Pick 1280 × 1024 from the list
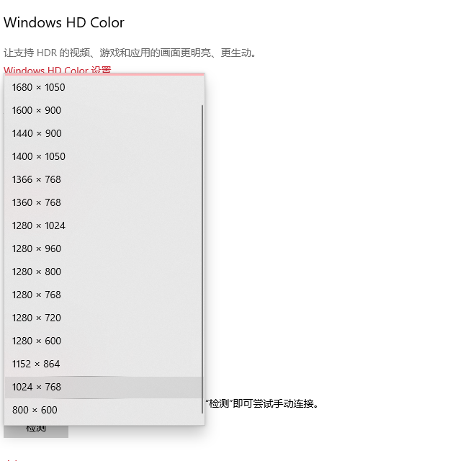476x461 pixels. (103, 226)
